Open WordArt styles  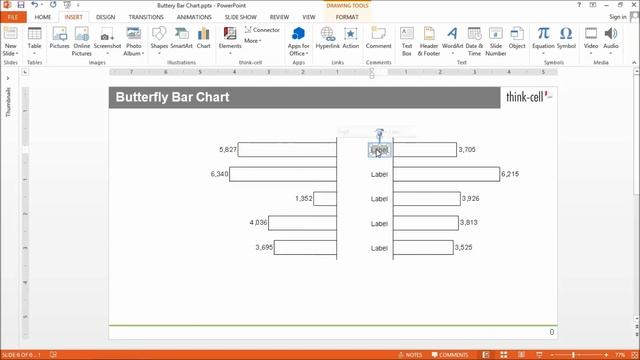point(452,34)
